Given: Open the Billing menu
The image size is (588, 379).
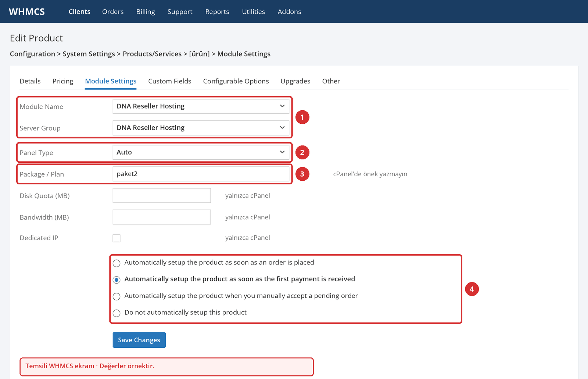Looking at the screenshot, I should [x=146, y=12].
